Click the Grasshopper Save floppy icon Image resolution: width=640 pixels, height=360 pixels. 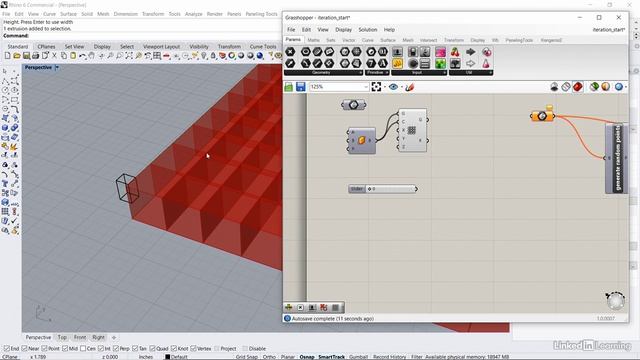click(301, 87)
